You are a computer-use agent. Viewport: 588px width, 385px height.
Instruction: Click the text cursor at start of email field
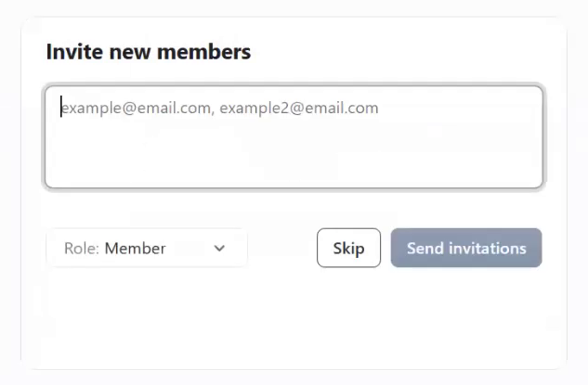tap(61, 107)
